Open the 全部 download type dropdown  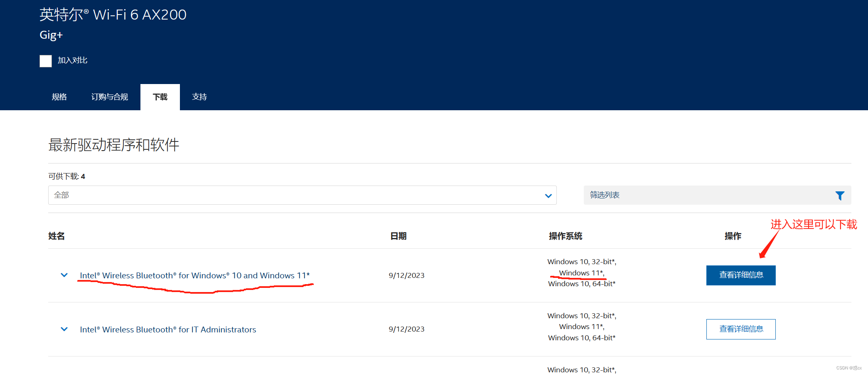point(302,195)
